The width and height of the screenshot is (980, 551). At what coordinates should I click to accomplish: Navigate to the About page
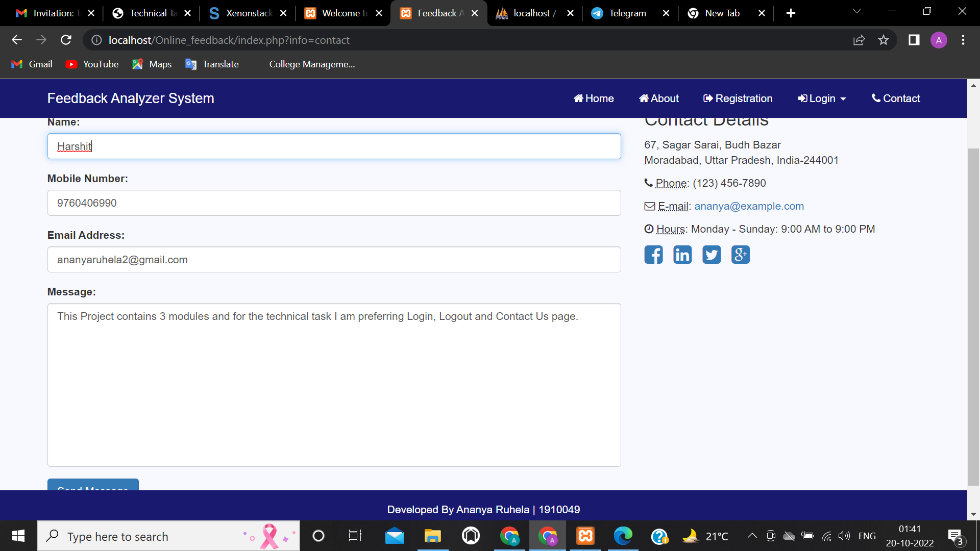point(658,98)
